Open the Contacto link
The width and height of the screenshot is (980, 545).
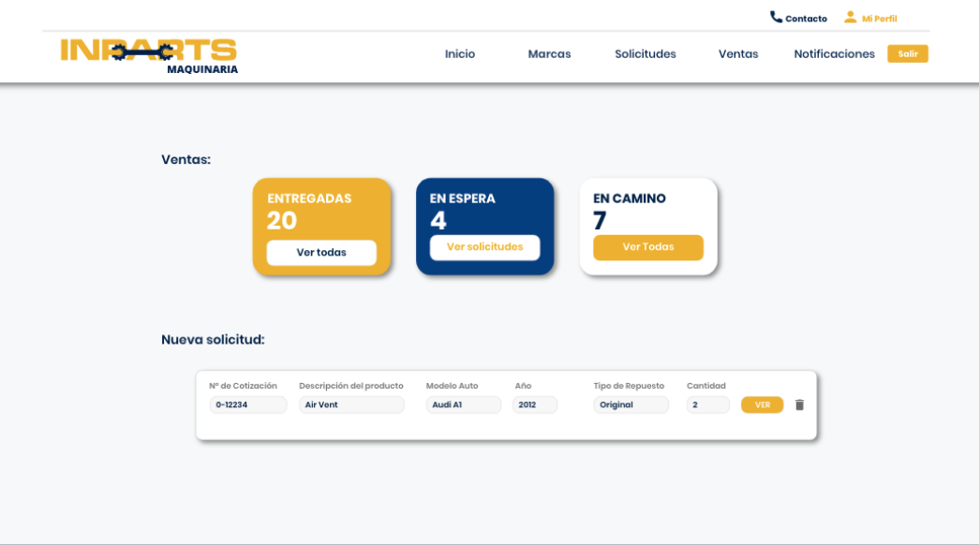806,19
